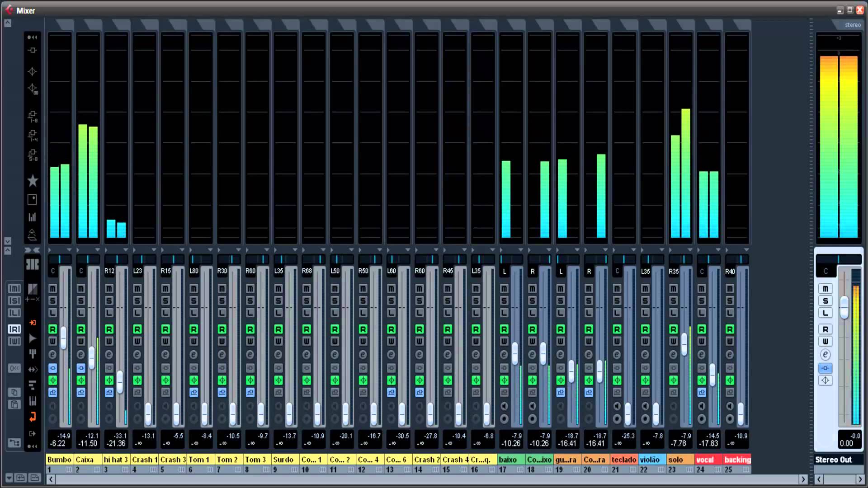The width and height of the screenshot is (868, 488).
Task: Open hi hat 3 view options arrow
Action: tap(125, 250)
